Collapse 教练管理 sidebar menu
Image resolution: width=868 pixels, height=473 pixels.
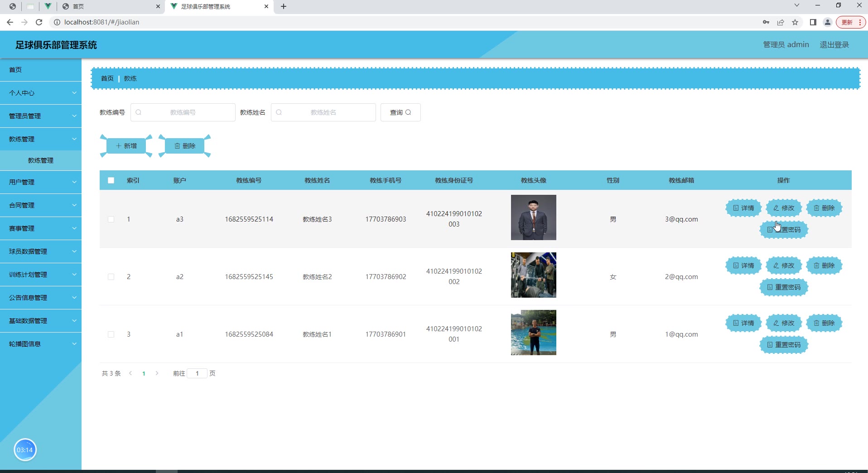point(41,139)
